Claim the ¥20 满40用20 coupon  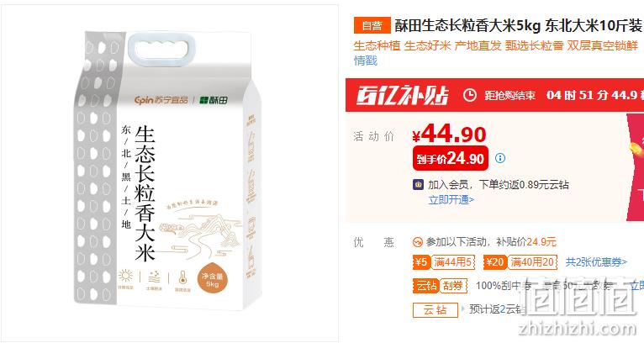520,262
